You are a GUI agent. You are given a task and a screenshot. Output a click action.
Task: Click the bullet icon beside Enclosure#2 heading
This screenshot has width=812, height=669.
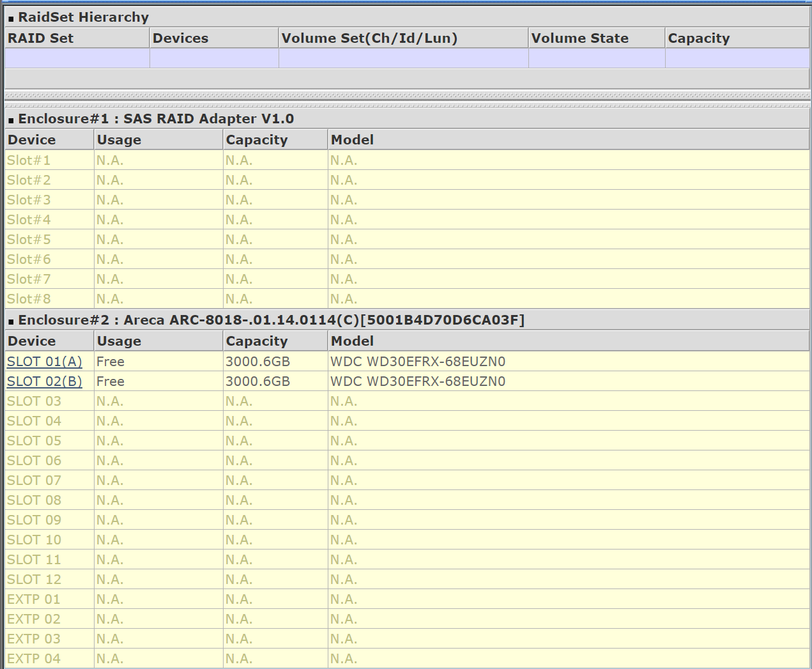(x=11, y=322)
